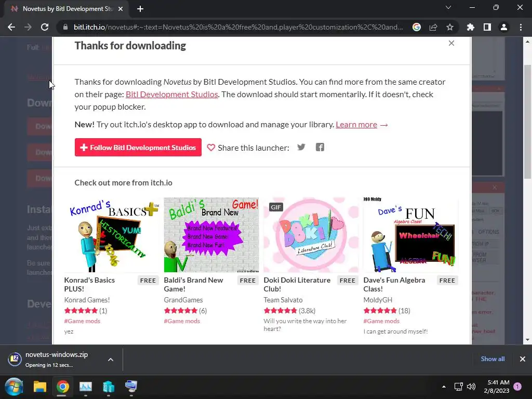Open the Bitl Development Studios link

pos(171,95)
